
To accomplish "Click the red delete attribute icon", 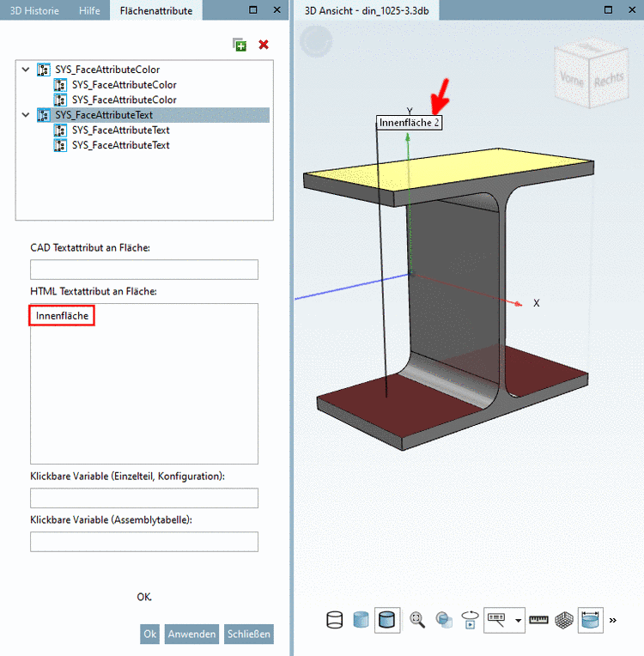I will pyautogui.click(x=264, y=45).
